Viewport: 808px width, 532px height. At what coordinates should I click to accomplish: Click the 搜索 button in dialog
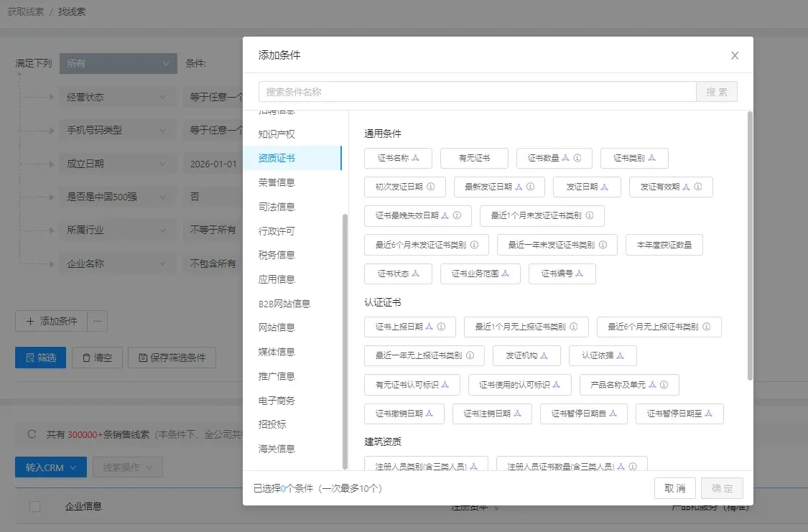[717, 92]
